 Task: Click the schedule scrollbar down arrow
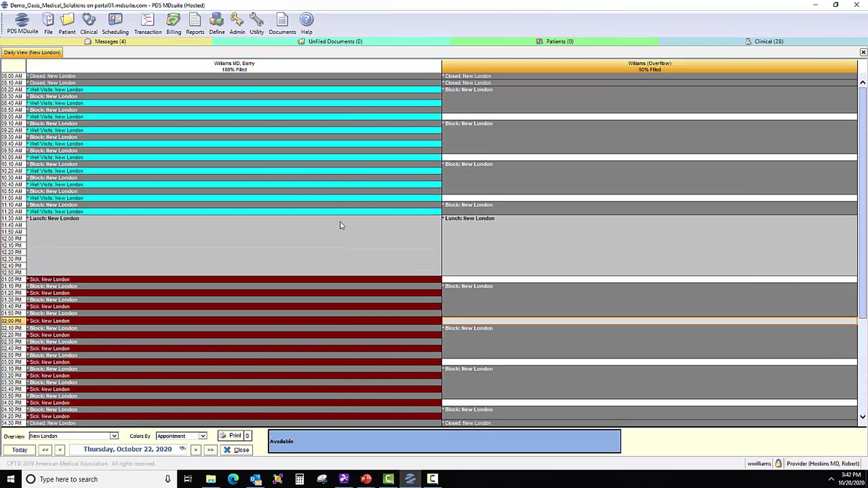click(x=863, y=416)
